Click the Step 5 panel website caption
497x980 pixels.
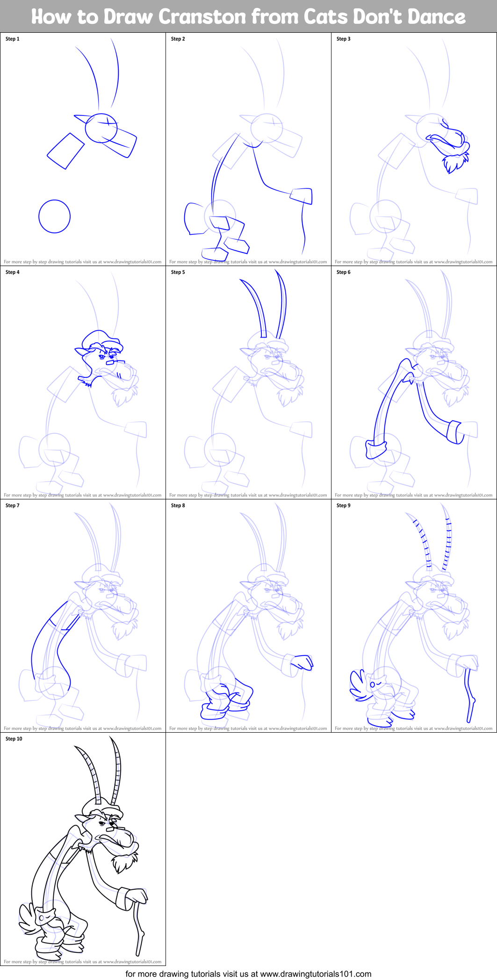tap(248, 495)
